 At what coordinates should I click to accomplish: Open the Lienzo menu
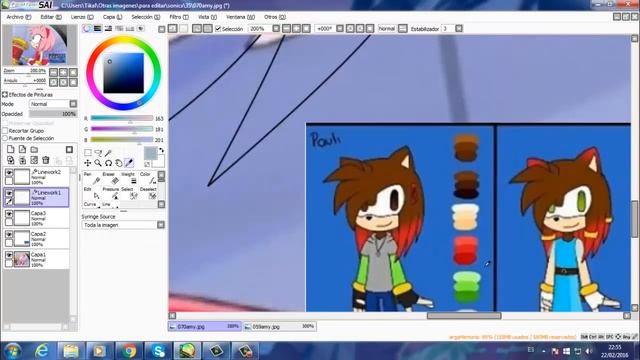coord(82,17)
